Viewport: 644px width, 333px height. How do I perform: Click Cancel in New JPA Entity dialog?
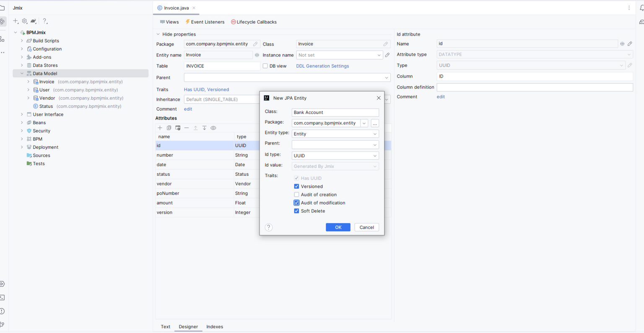pos(366,227)
